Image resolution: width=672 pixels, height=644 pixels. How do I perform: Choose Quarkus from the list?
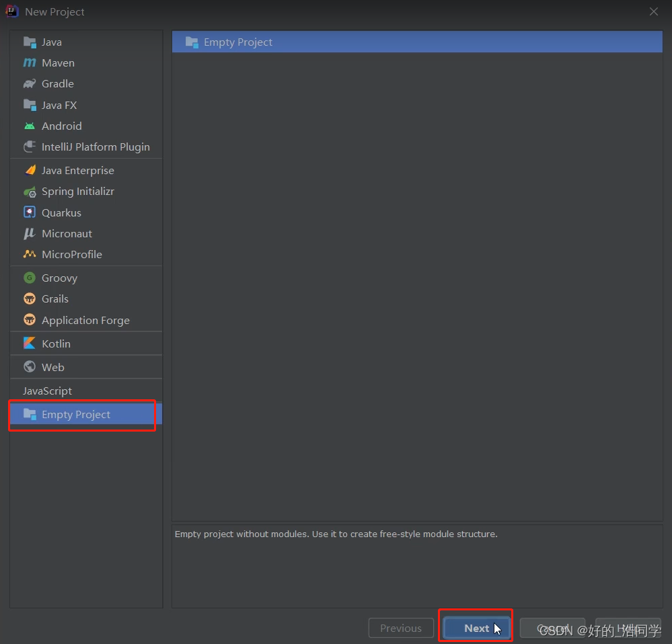click(86, 212)
